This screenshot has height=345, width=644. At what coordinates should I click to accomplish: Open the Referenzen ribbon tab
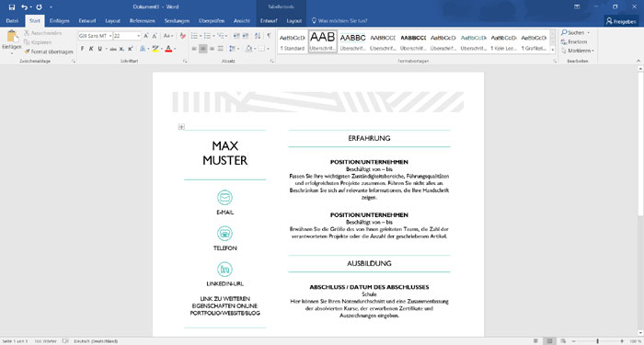pyautogui.click(x=142, y=20)
